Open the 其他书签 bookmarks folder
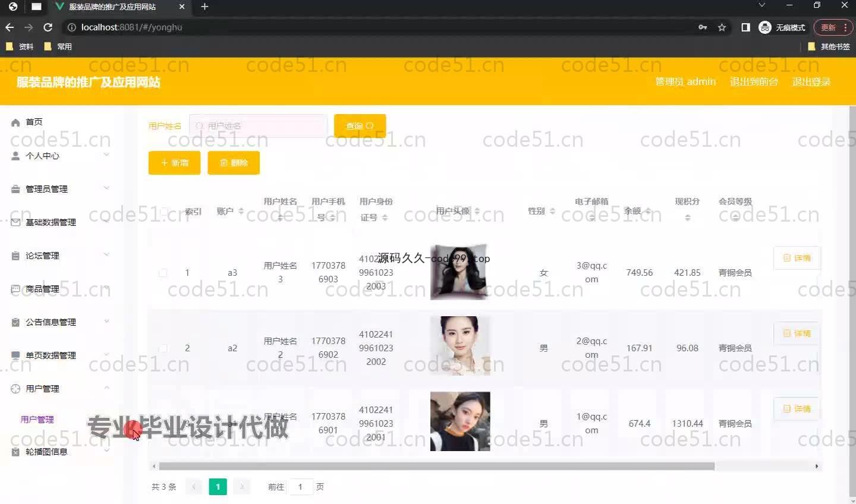 (829, 46)
